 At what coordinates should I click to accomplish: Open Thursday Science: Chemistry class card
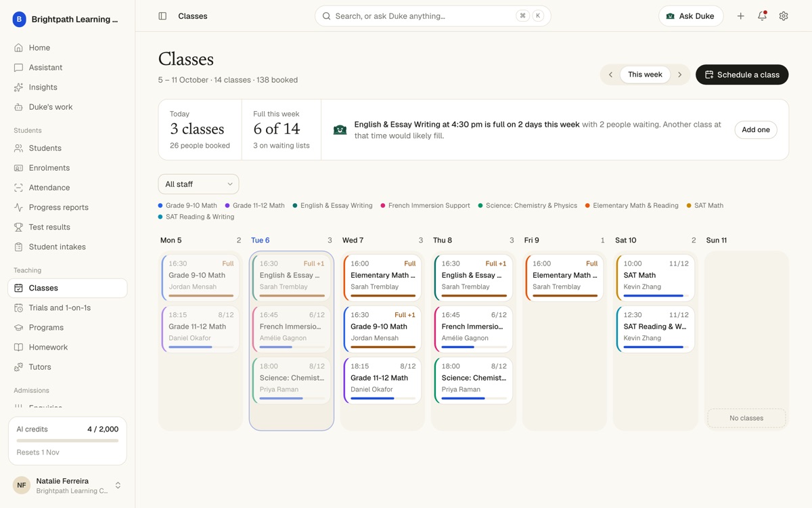[474, 381]
